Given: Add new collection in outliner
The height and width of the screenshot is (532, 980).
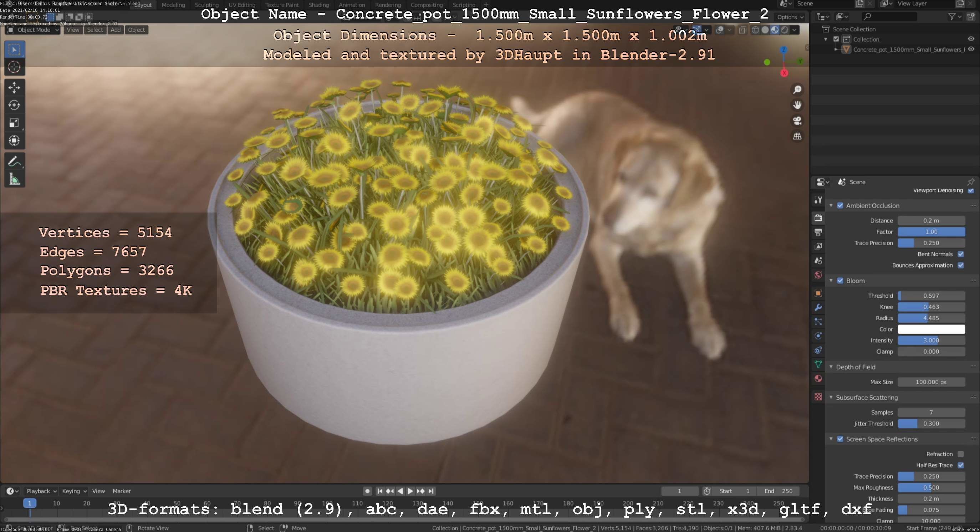Looking at the screenshot, I should click(971, 16).
